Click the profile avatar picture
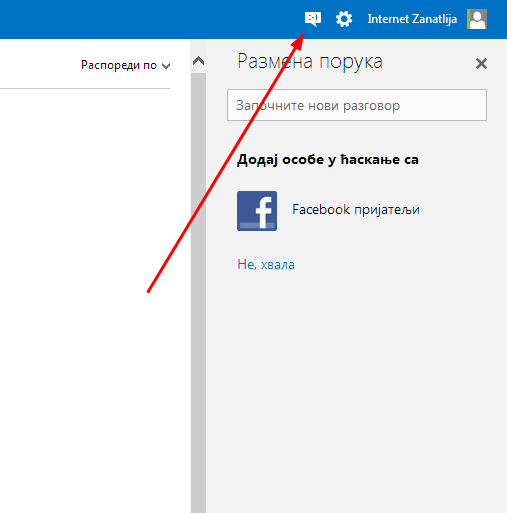The height and width of the screenshot is (513, 507). pyautogui.click(x=477, y=19)
